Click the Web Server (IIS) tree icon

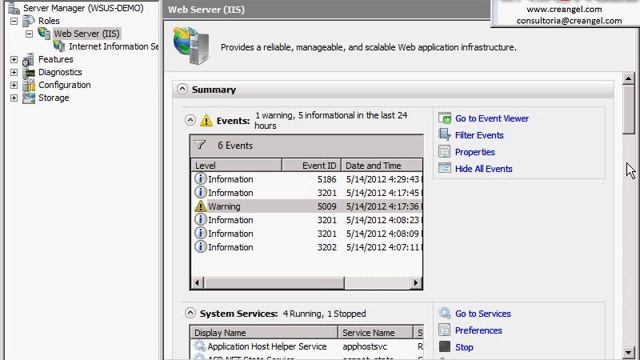(44, 33)
